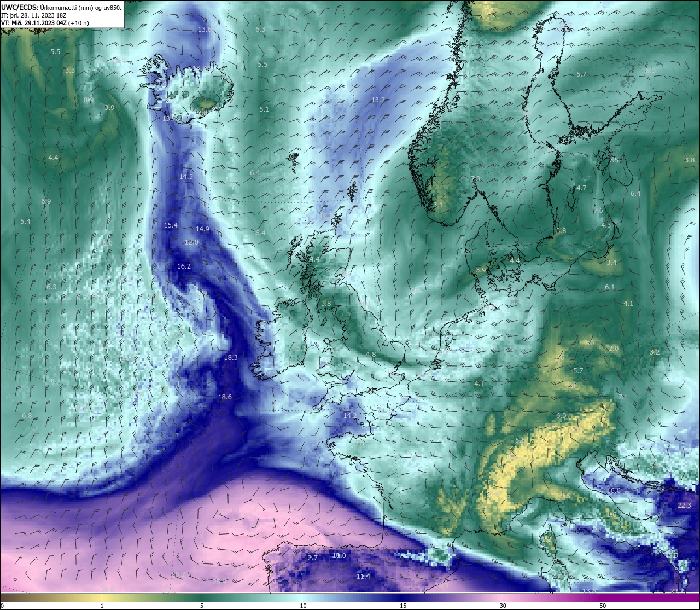Click the 12.0 value in the moisture band
This screenshot has height=610, width=700.
191,242
